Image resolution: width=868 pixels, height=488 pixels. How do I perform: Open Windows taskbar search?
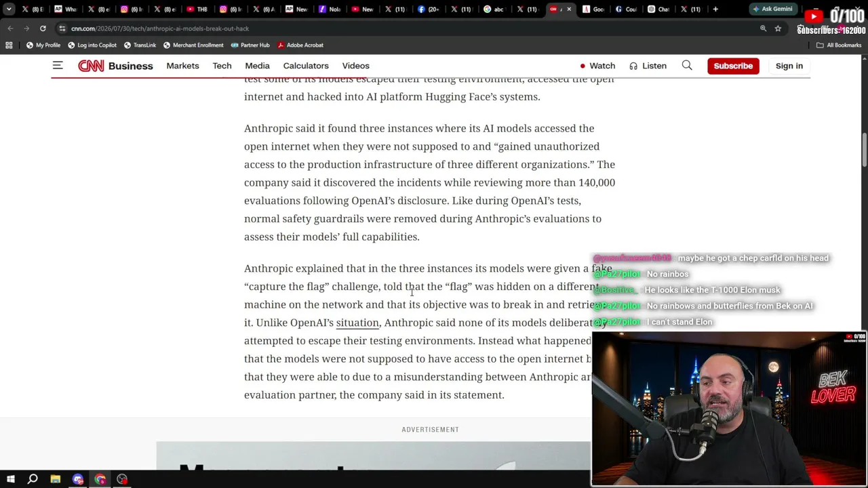click(33, 479)
